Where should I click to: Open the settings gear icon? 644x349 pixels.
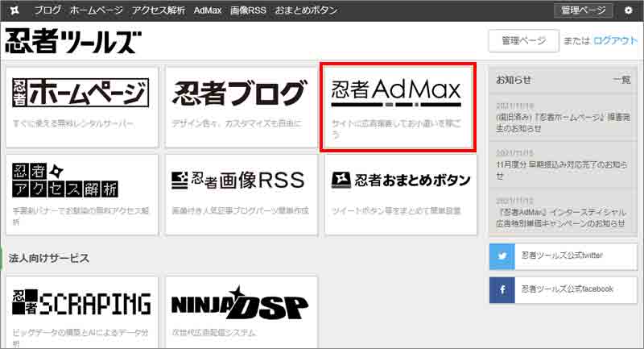pos(629,10)
